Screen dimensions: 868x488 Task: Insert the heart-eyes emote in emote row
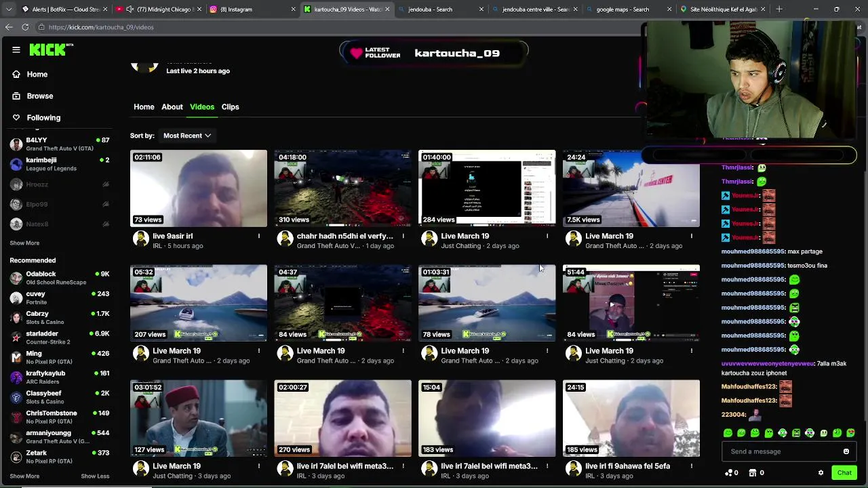(851, 432)
